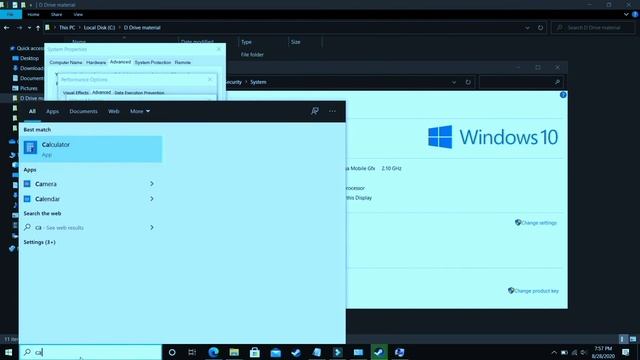This screenshot has width=640, height=360.
Task: Select the Apps search filter tab
Action: [52, 111]
